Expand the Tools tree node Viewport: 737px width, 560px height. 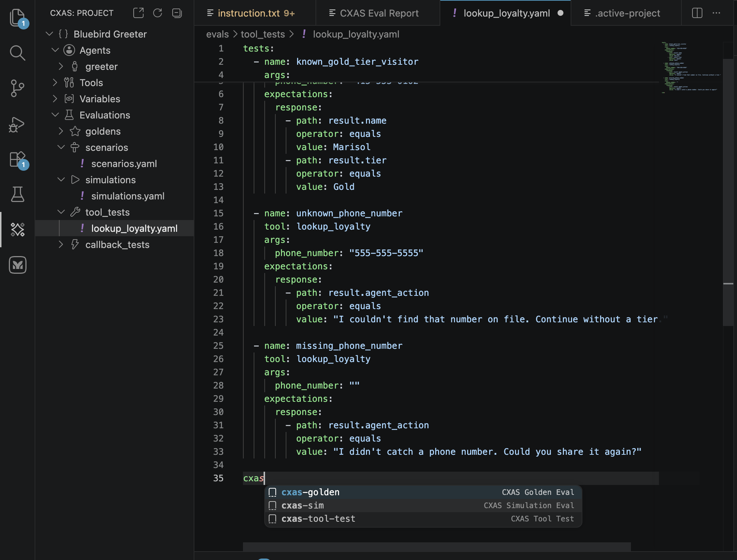click(x=55, y=82)
